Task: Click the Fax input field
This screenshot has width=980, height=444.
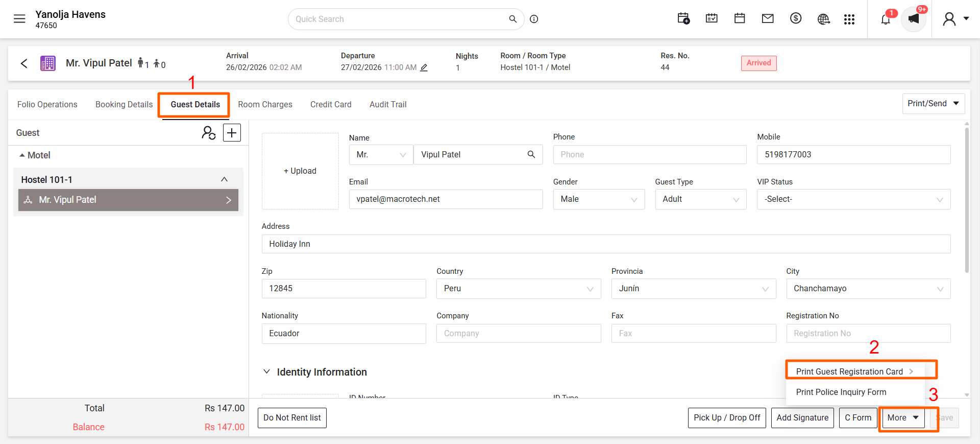Action: coord(694,334)
